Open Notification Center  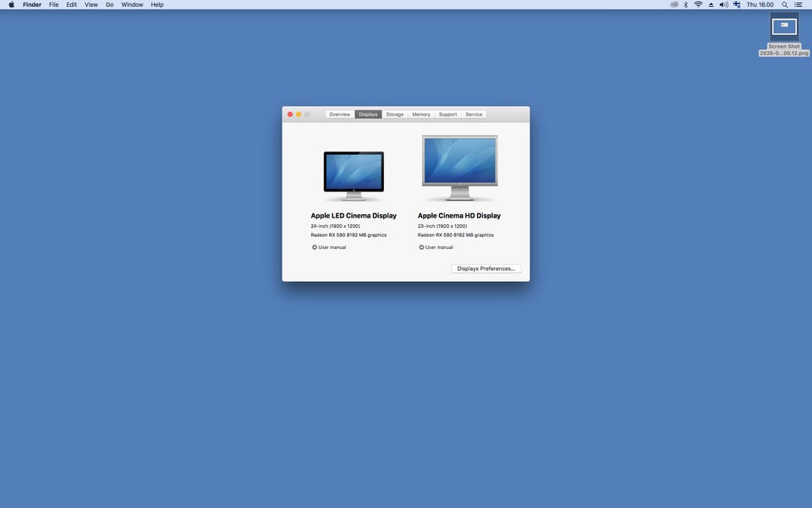(798, 5)
